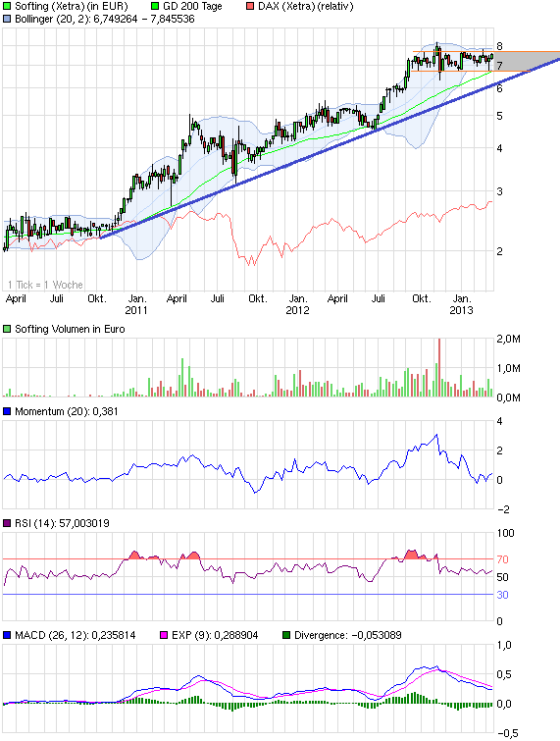Click the tallest red volume bar spike
Viewport: 560px width, 741px height.
coord(439,367)
